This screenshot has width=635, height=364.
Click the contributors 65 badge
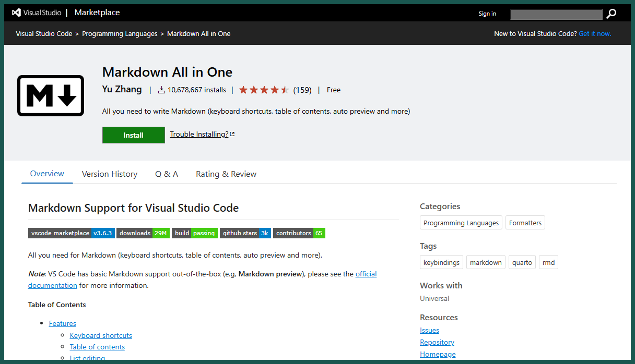299,233
